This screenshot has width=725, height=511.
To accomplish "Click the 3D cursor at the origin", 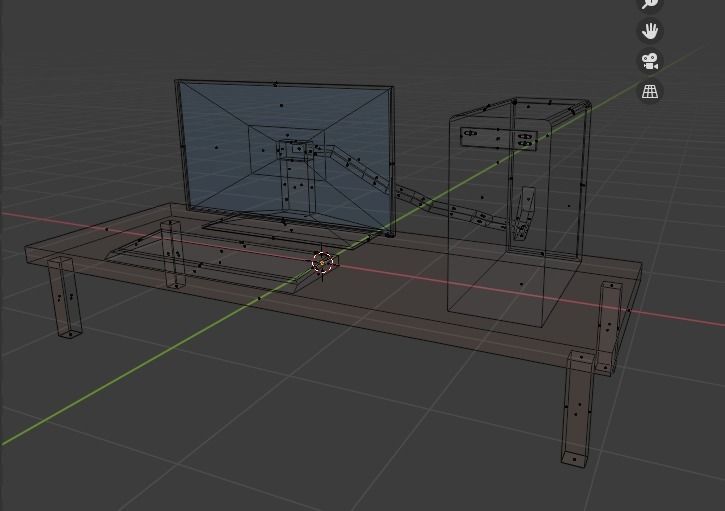I will (322, 263).
